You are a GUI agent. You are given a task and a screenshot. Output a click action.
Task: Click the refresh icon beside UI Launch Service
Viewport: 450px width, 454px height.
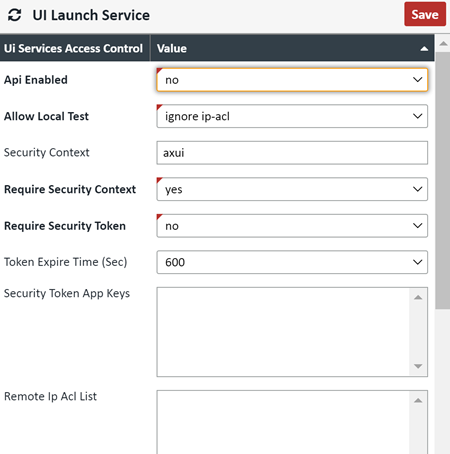pyautogui.click(x=14, y=15)
